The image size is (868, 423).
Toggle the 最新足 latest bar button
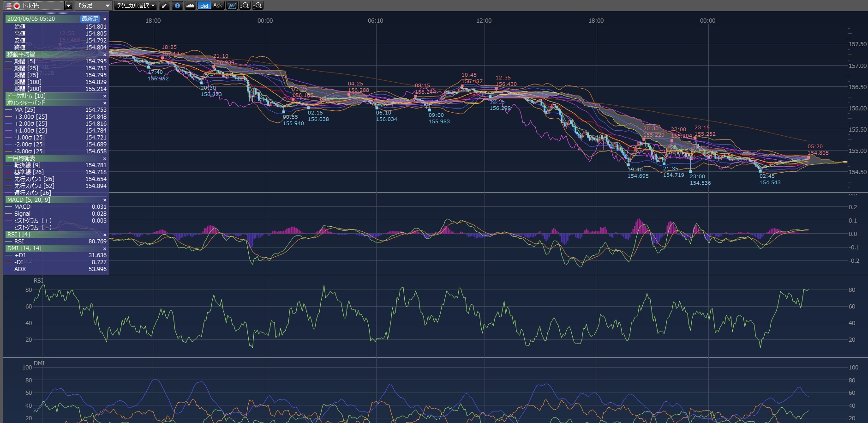pos(90,19)
